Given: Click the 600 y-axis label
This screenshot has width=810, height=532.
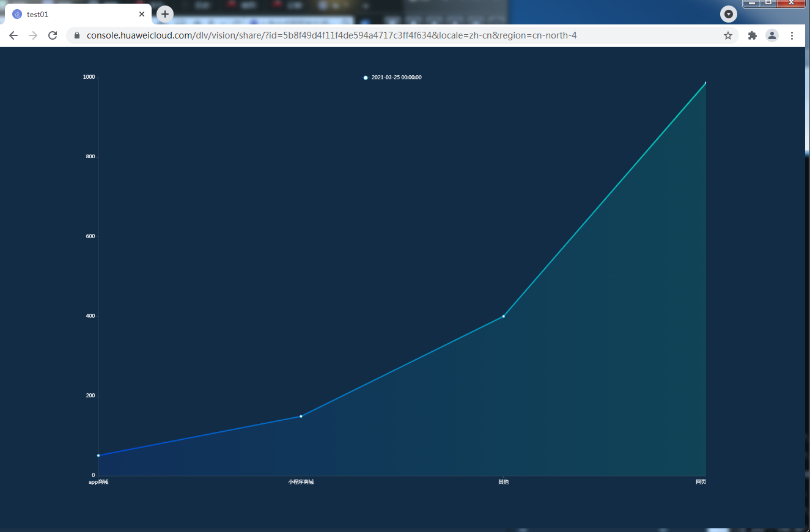Looking at the screenshot, I should pyautogui.click(x=90, y=236).
